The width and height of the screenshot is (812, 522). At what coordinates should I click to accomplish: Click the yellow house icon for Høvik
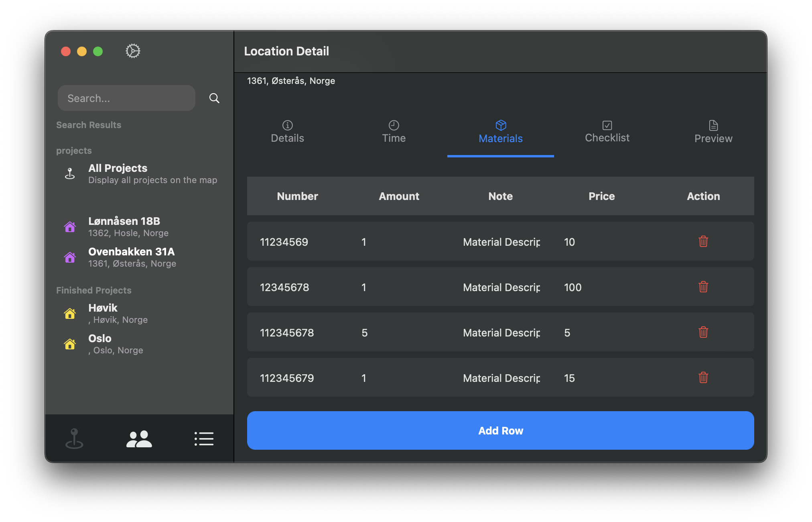point(70,313)
